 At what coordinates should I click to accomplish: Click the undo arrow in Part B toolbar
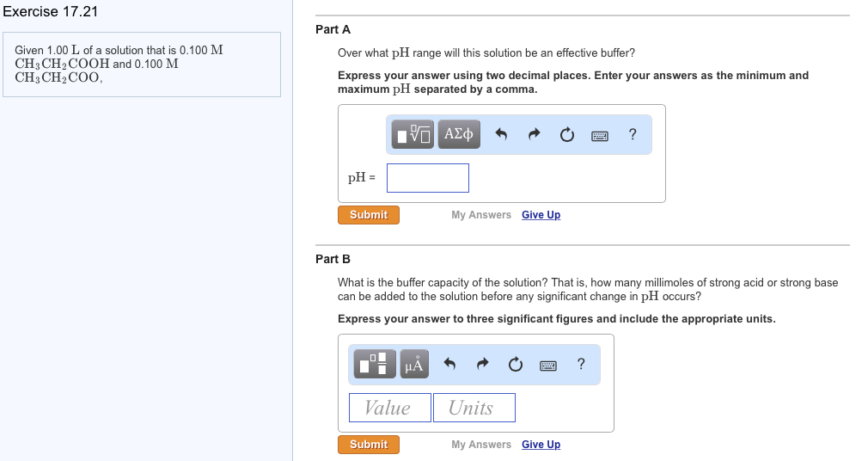point(449,364)
